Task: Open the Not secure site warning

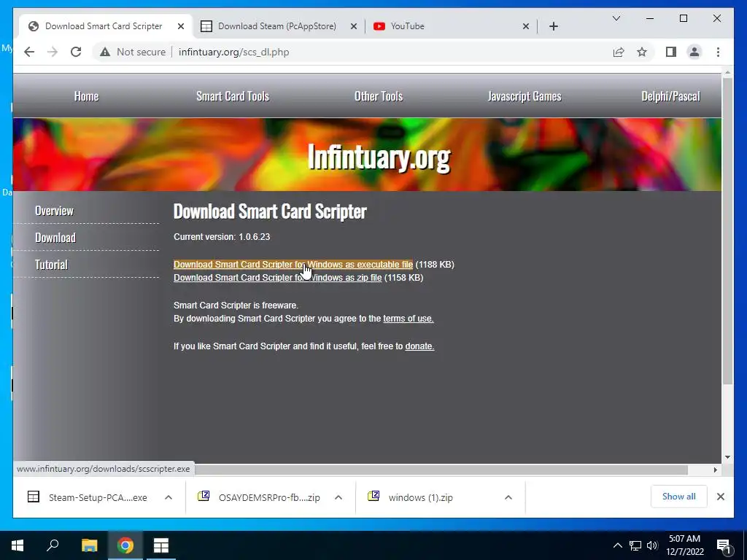Action: [133, 52]
